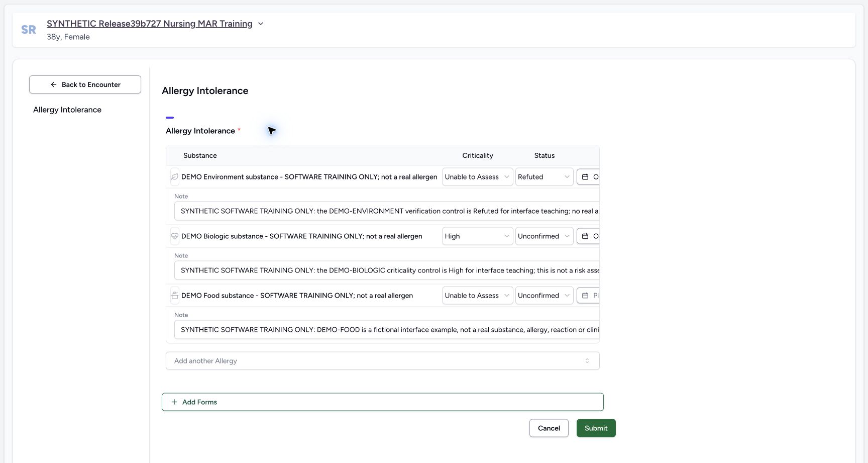Open status dropdown showing Refuted
Image resolution: width=868 pixels, height=463 pixels.
click(544, 177)
